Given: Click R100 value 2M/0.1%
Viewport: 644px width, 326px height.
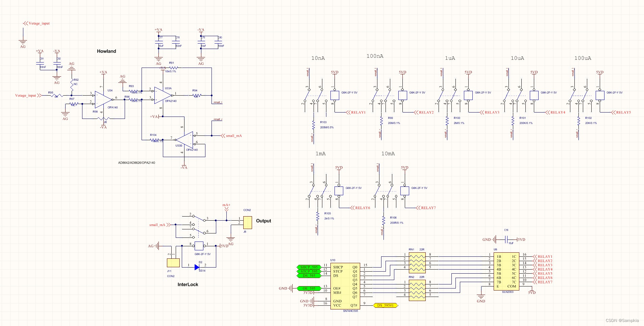Looking at the screenshot, I should (x=459, y=123).
